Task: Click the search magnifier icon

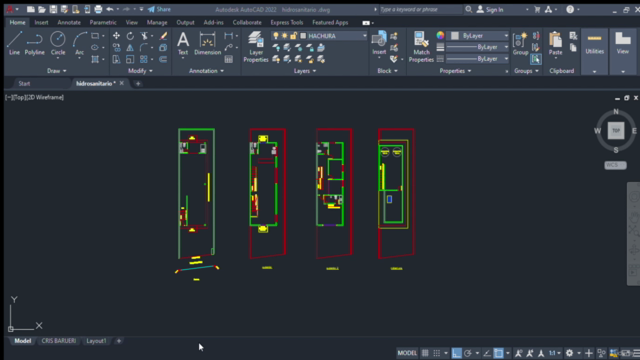Action: pos(469,9)
